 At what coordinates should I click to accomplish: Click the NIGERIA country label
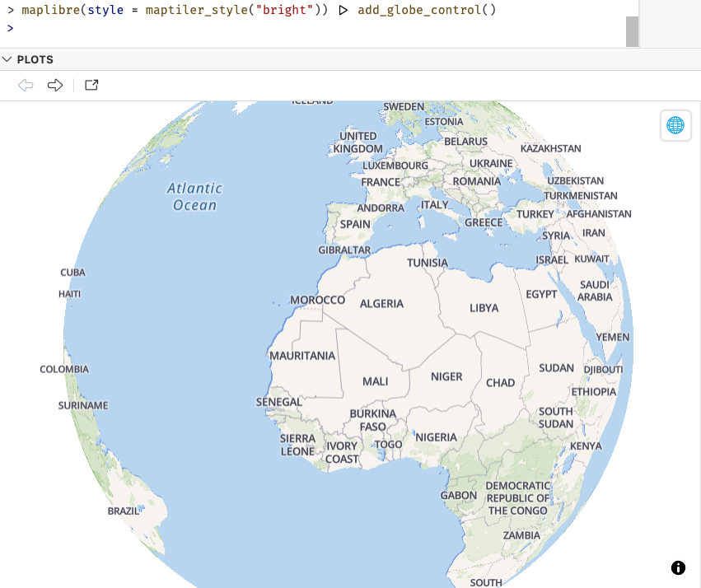pyautogui.click(x=436, y=437)
